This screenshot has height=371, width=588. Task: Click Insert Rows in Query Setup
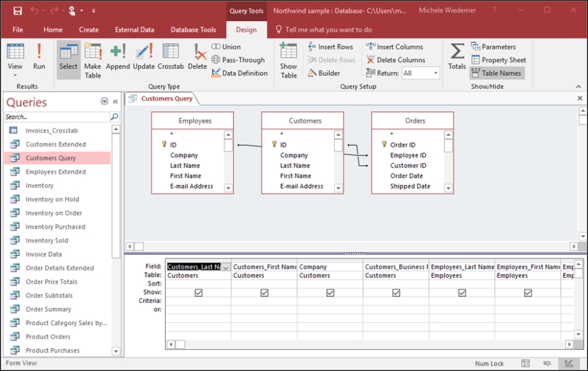331,47
